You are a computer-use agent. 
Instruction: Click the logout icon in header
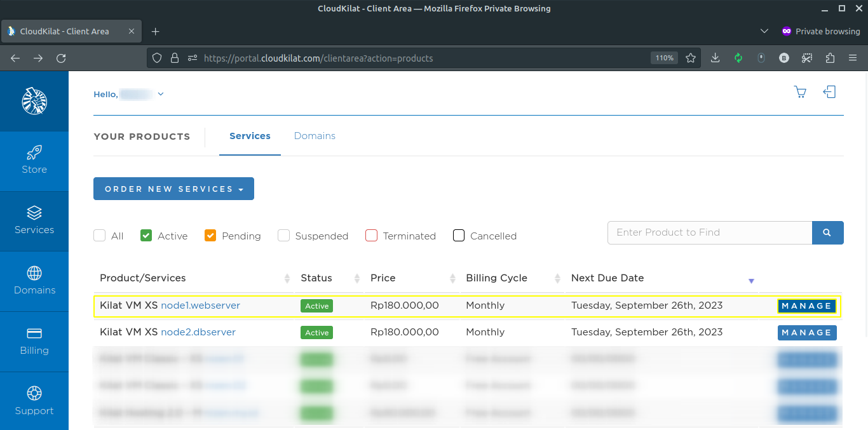point(829,93)
